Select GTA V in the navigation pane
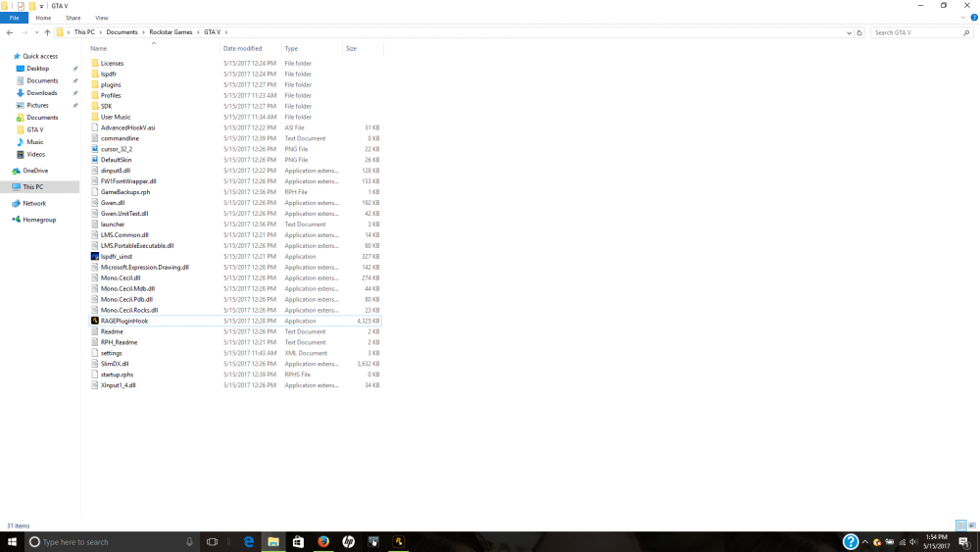The height and width of the screenshot is (552, 980). point(35,130)
